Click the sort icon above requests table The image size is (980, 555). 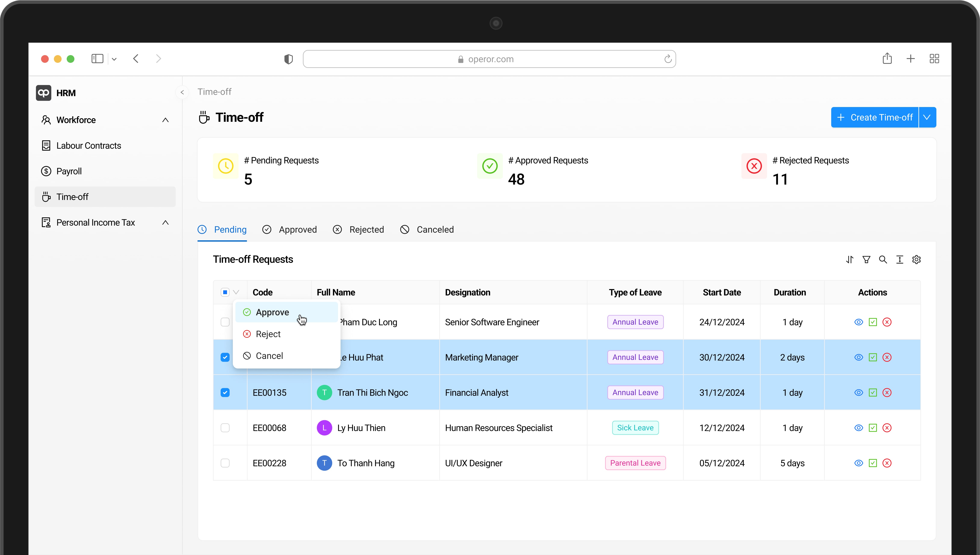[850, 260]
